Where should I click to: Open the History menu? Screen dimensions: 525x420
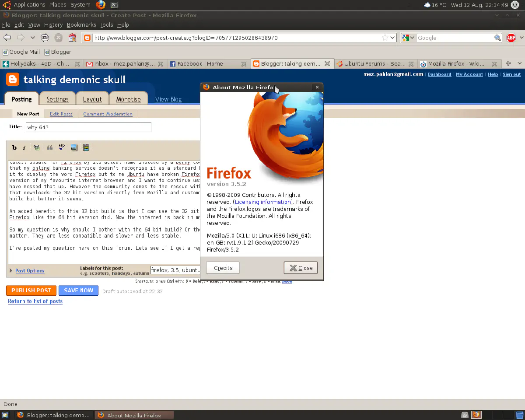pyautogui.click(x=53, y=25)
